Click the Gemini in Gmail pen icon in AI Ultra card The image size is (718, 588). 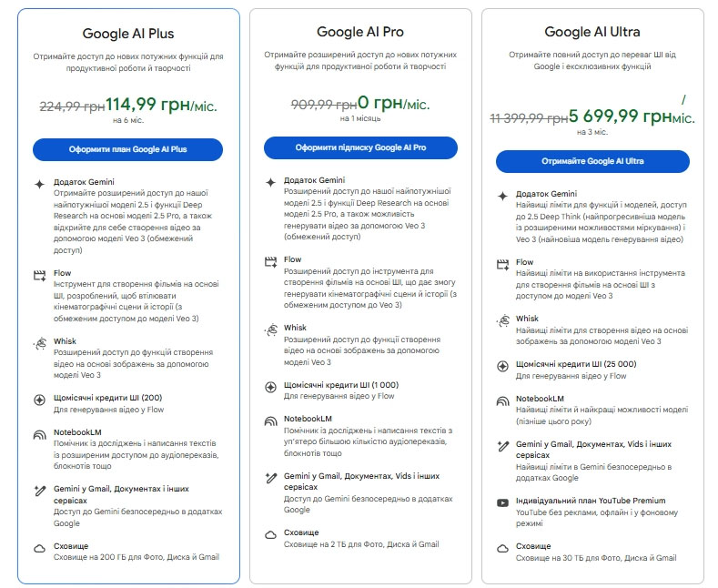click(502, 446)
